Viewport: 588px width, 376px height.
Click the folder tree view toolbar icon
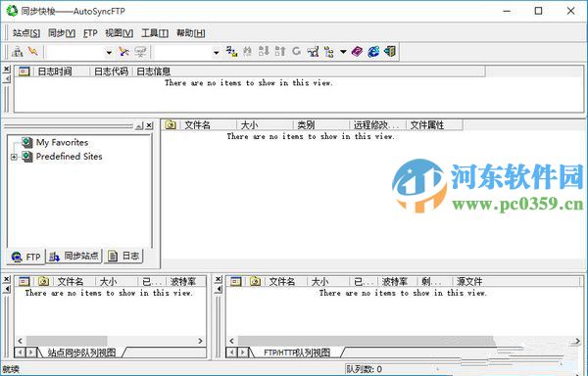click(329, 51)
